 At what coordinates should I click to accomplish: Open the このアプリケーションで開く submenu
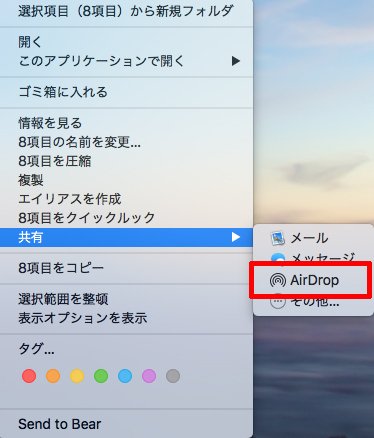point(126,61)
